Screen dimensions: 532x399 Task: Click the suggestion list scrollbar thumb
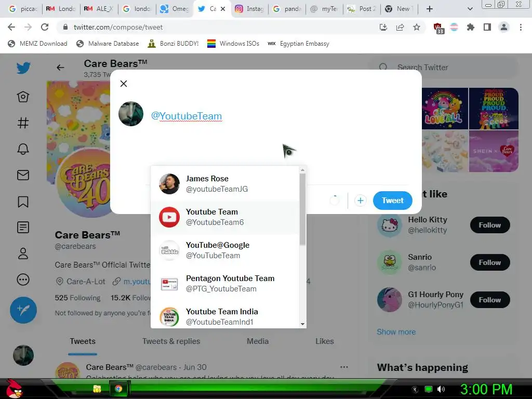click(x=303, y=209)
